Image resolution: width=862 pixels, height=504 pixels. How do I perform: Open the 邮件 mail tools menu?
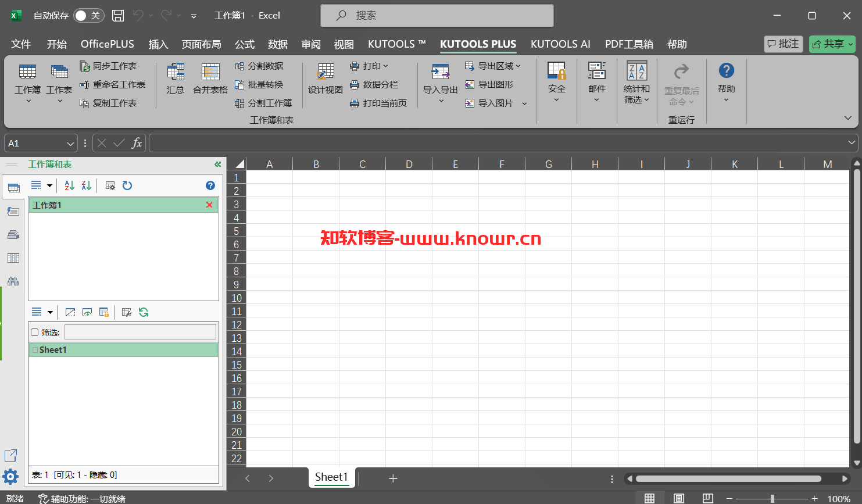point(596,83)
